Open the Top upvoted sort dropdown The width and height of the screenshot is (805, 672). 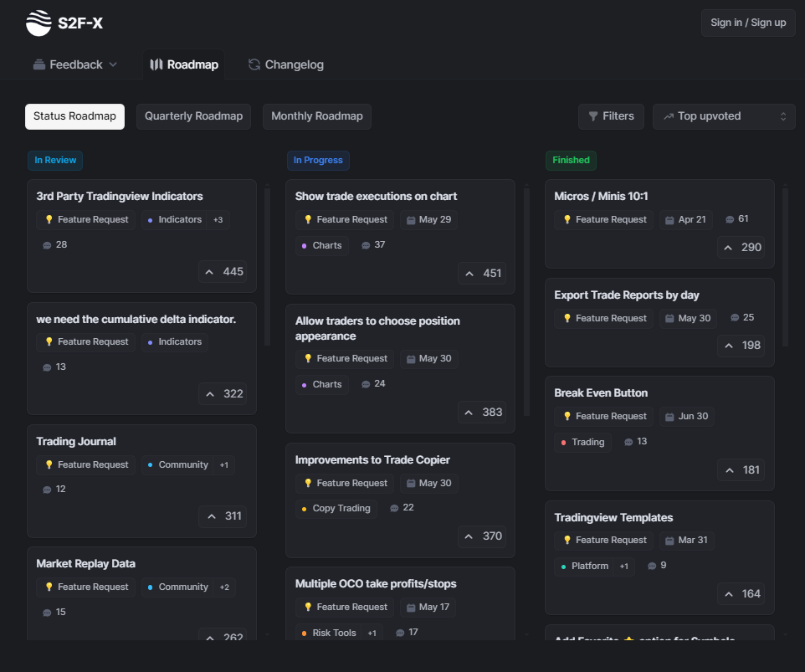coord(724,116)
